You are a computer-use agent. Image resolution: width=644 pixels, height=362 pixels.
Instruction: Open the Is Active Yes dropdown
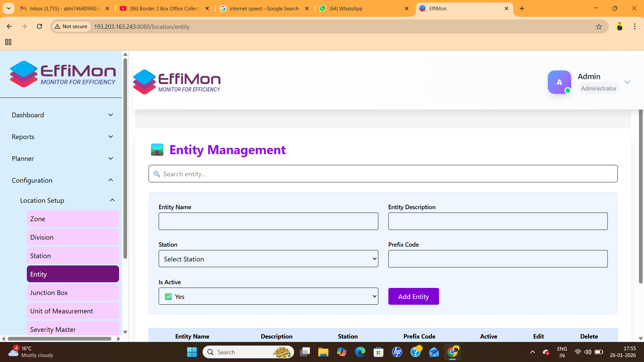pyautogui.click(x=268, y=296)
